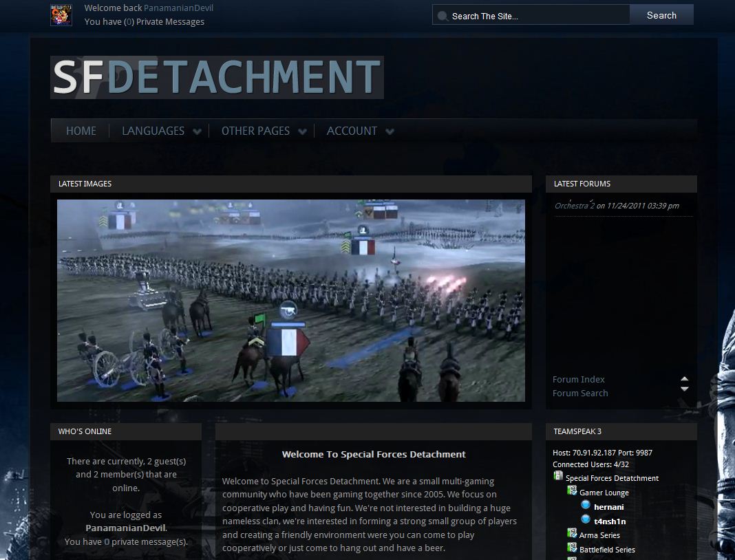
Task: Click the 'on 11/24/2011 03:39 pm' post date
Action: 637,205
